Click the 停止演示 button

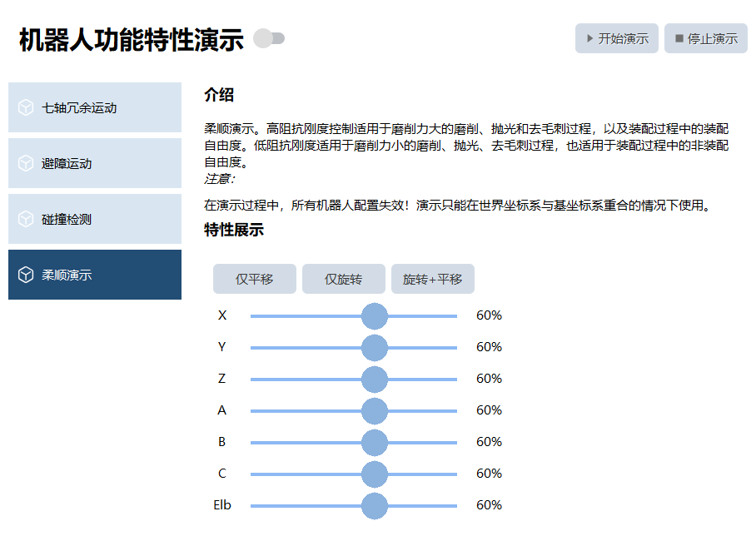[706, 38]
